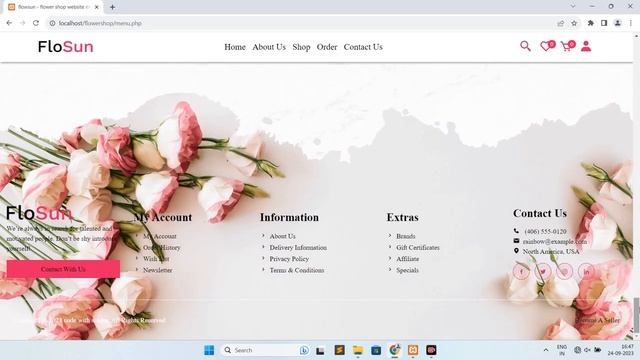Go to Home in the navigation
This screenshot has height=360, width=640.
[235, 47]
